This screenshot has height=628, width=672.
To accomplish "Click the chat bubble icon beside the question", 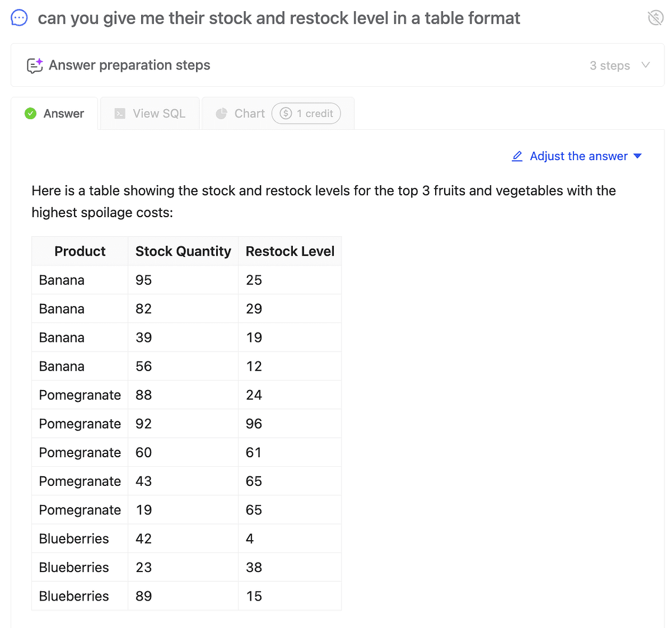I will click(x=19, y=18).
